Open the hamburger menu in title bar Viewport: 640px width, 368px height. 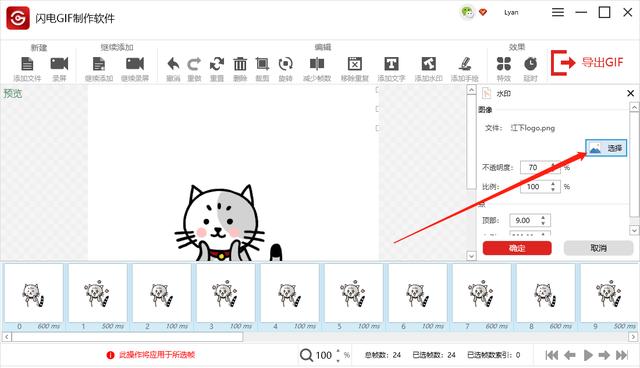pos(558,12)
